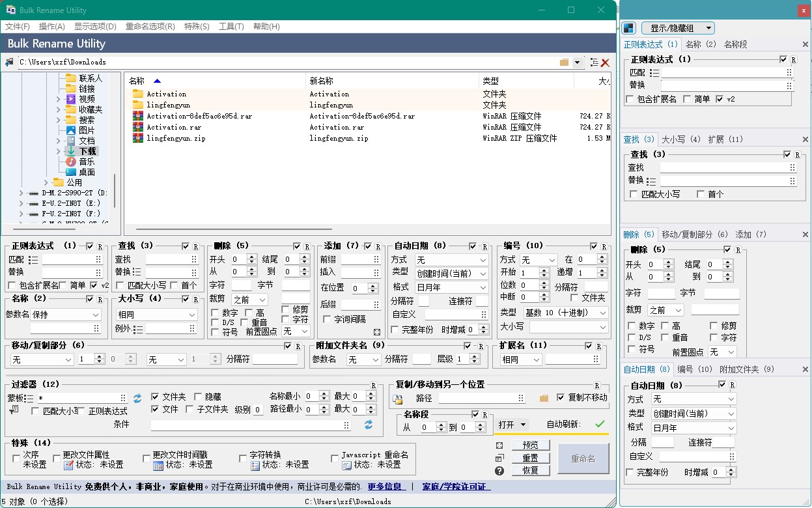Click the R reset icon of Regex group

[x=100, y=246]
